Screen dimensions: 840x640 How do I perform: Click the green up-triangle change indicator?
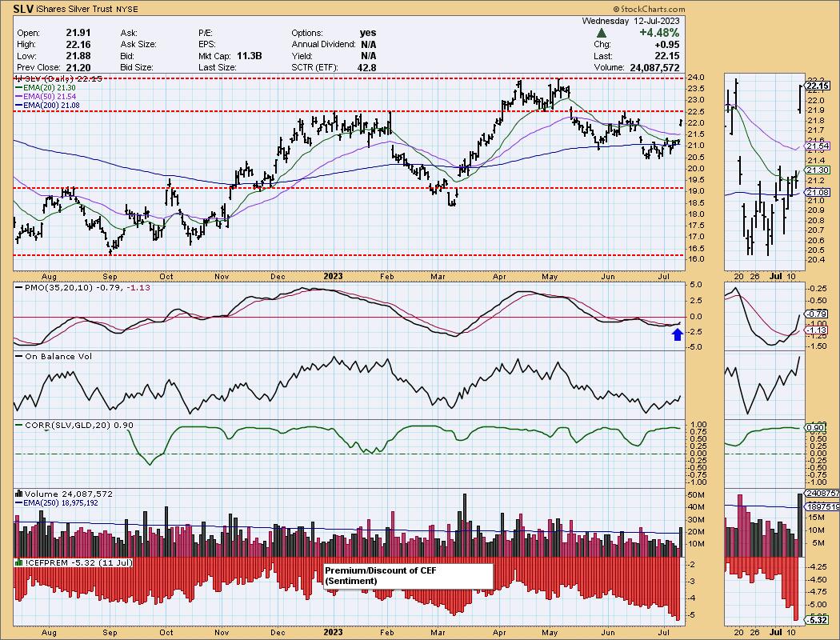tap(601, 33)
